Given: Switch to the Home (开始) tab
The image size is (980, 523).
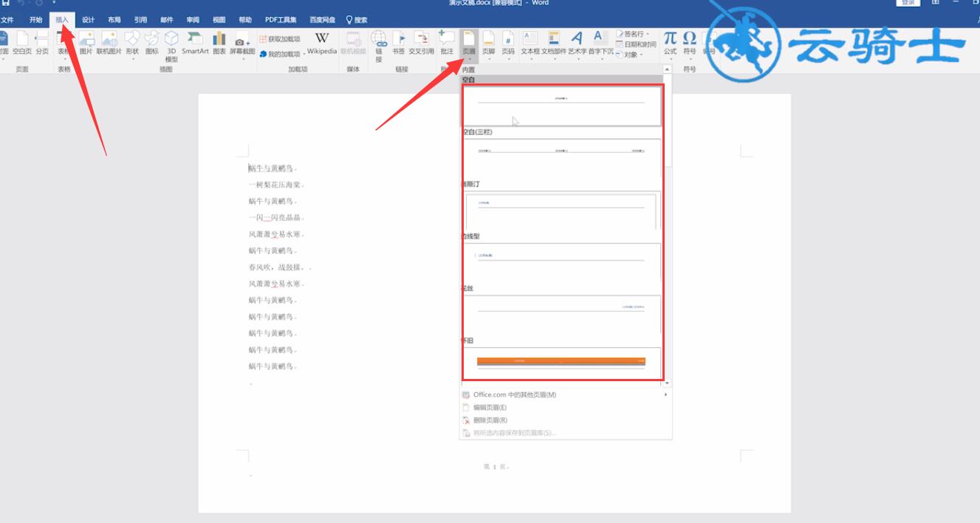Looking at the screenshot, I should [36, 20].
